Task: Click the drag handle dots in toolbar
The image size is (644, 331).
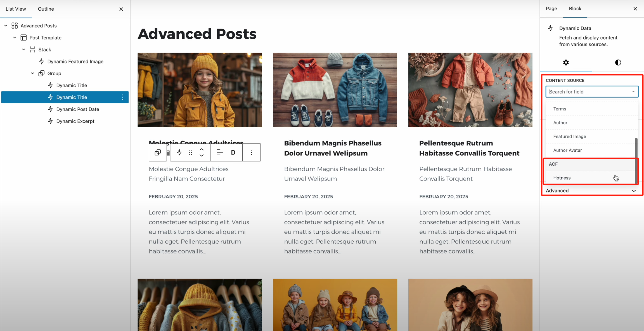Action: point(190,152)
